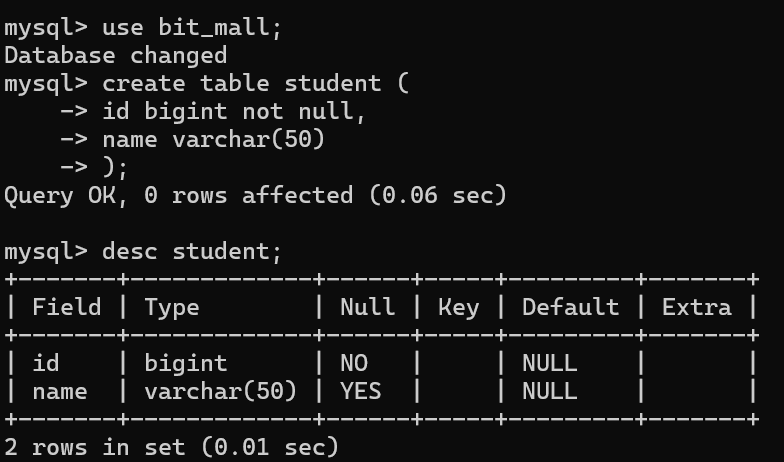Click the "desc student;" command text
Image resolution: width=784 pixels, height=462 pixels.
click(x=192, y=251)
